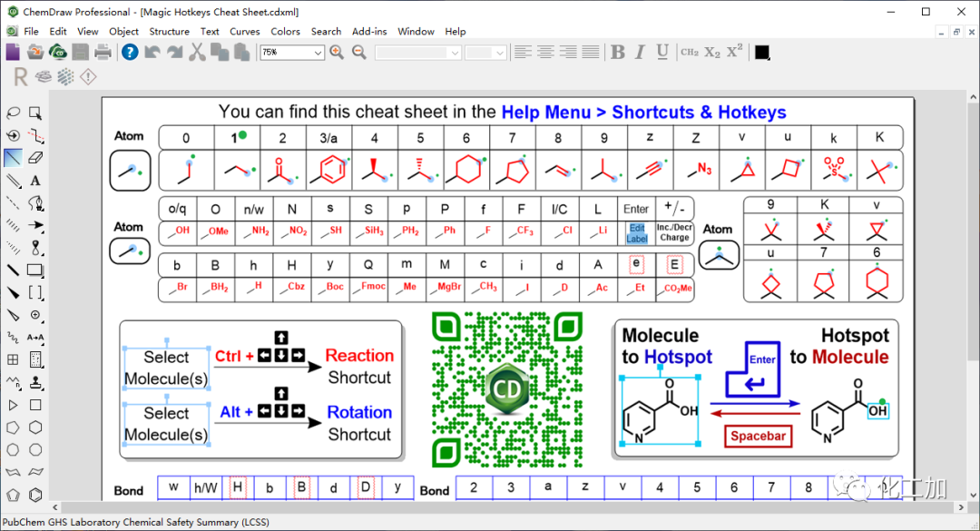Viewport: 980px width, 531px height.
Task: Open the Help menu
Action: pos(455,31)
